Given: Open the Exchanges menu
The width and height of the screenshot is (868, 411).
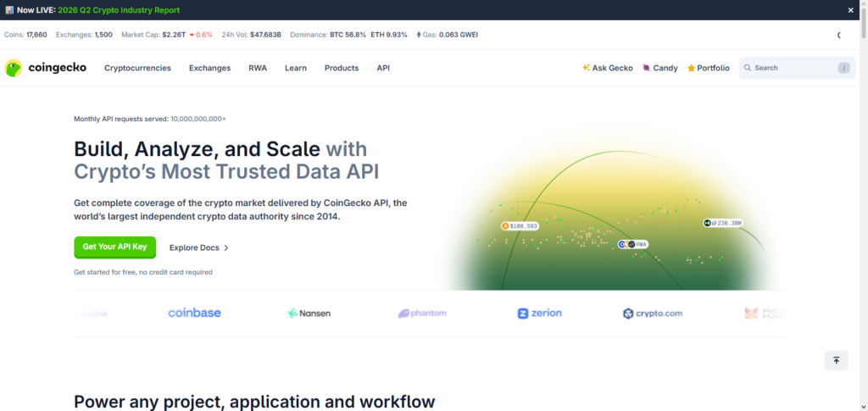Looking at the screenshot, I should point(210,68).
